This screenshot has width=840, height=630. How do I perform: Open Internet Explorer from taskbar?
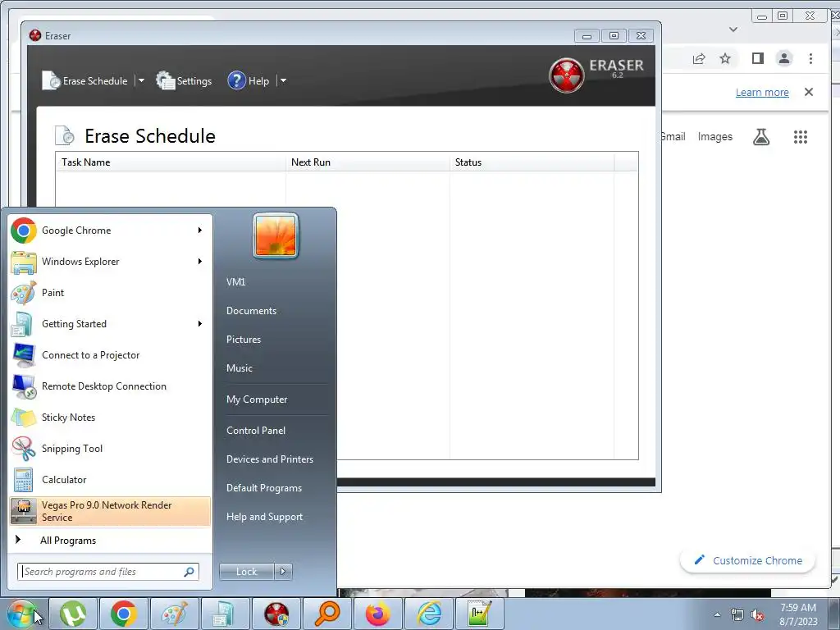tap(429, 614)
